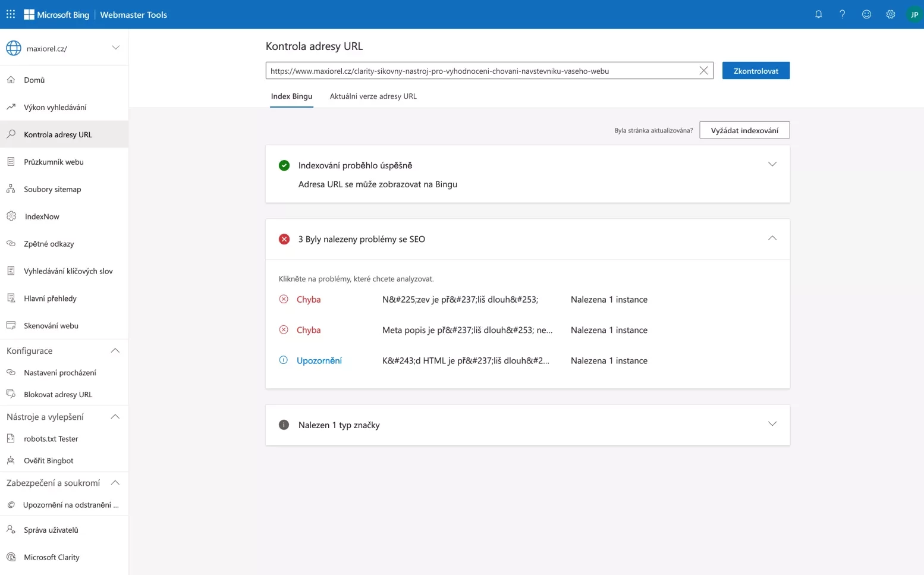Viewport: 924px width, 575px height.
Task: Click the Vyžádat indexování button
Action: click(744, 130)
